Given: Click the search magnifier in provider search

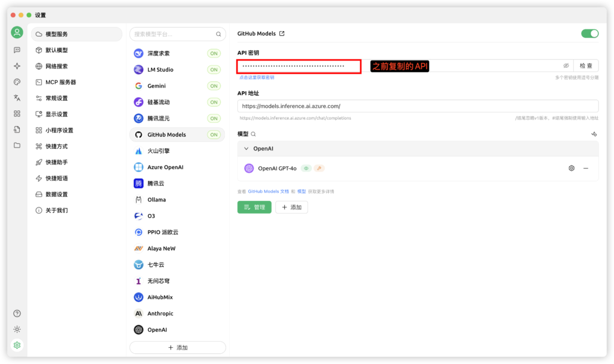Looking at the screenshot, I should (218, 34).
